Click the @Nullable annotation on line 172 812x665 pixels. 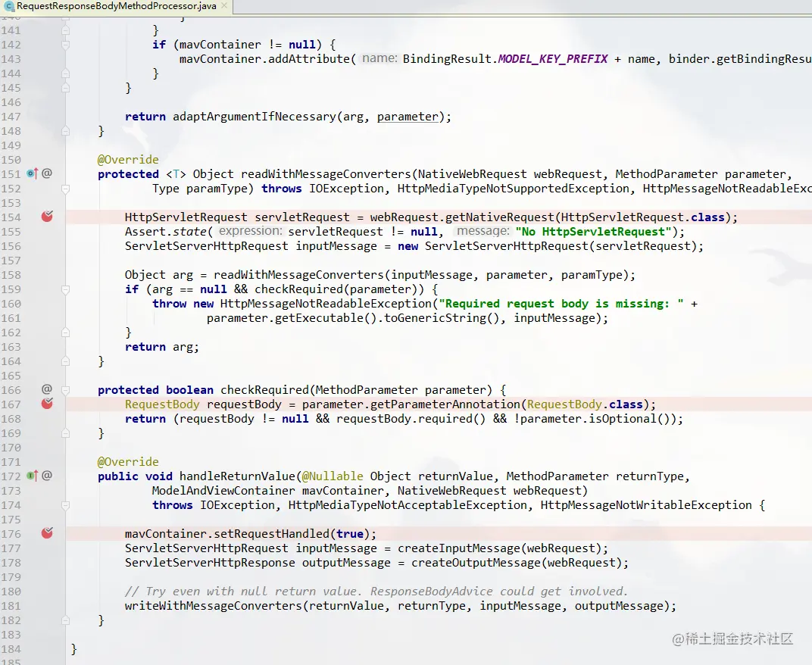(x=333, y=476)
